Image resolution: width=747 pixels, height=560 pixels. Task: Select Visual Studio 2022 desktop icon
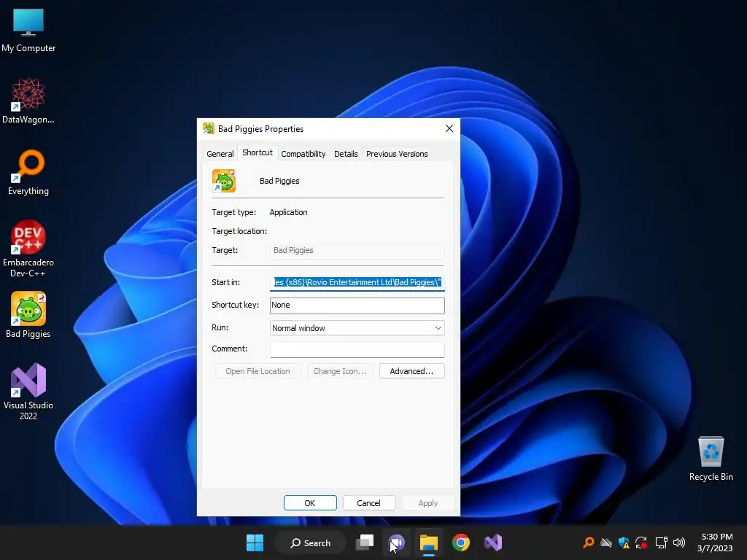(x=28, y=391)
